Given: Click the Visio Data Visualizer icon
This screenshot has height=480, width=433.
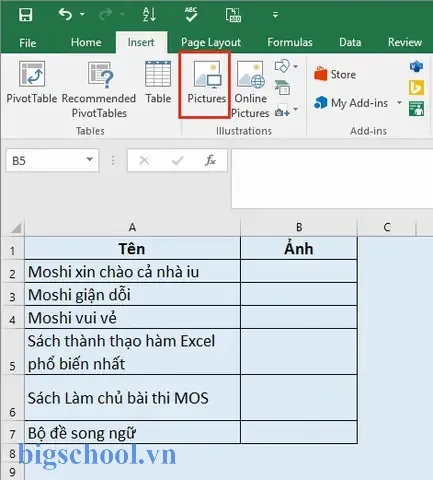Looking at the screenshot, I should (416, 66).
